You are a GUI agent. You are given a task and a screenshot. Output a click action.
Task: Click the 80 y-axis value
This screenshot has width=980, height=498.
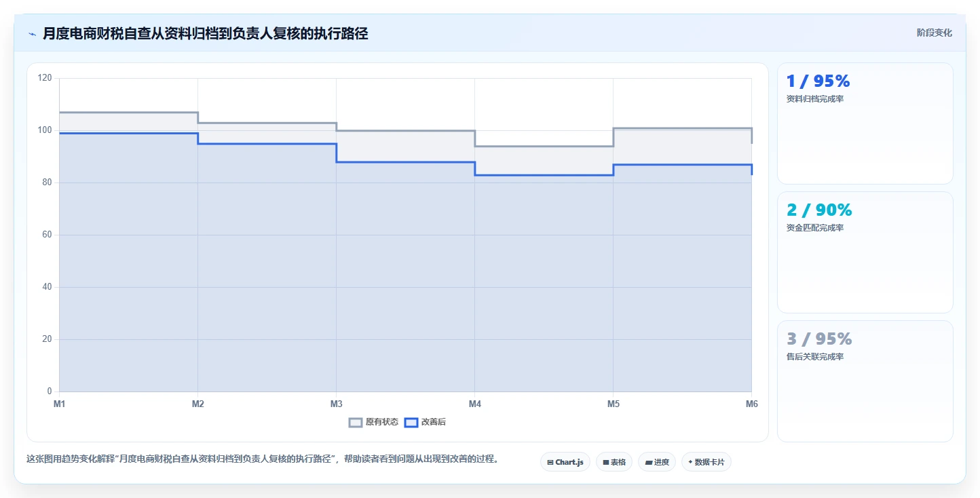(x=47, y=183)
